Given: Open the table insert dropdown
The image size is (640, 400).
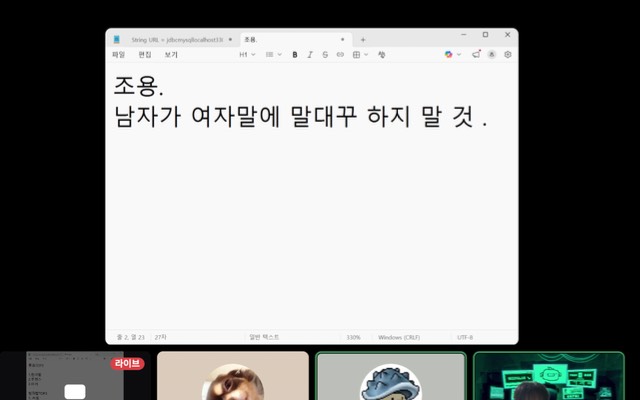Looking at the screenshot, I should click(360, 55).
